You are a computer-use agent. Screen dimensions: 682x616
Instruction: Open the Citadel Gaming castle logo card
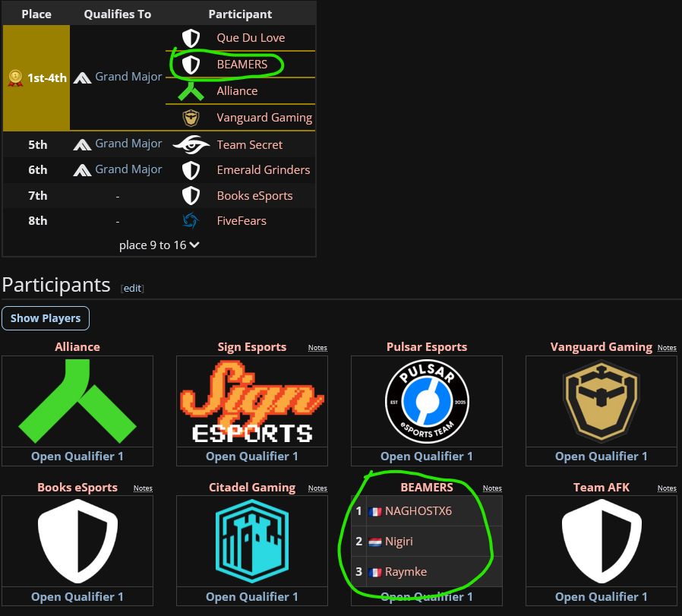point(252,541)
